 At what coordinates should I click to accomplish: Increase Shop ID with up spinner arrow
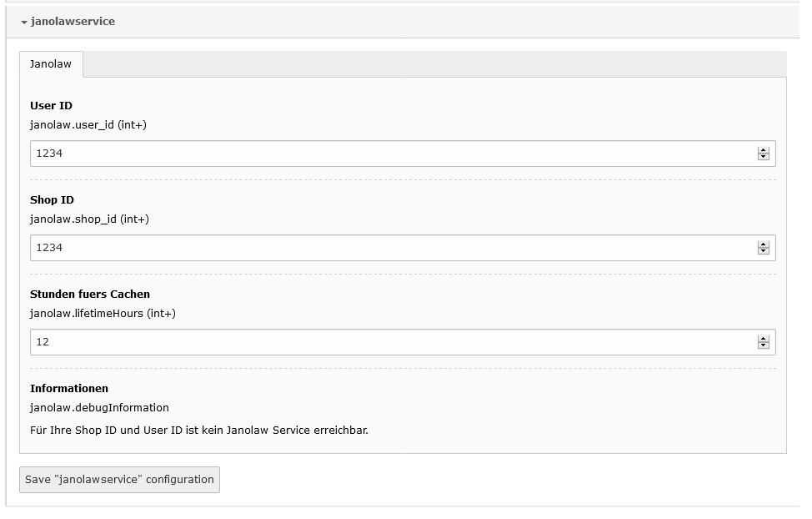tap(764, 244)
